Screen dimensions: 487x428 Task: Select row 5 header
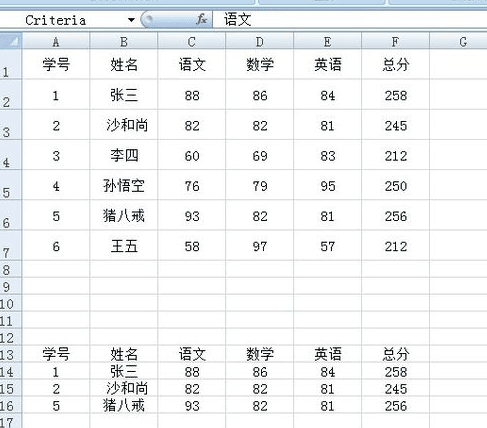[11, 185]
